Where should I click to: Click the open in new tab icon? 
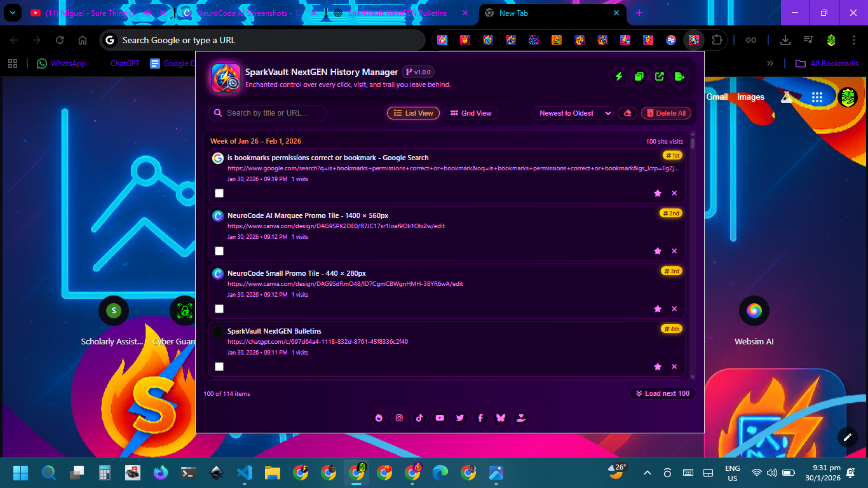[660, 77]
